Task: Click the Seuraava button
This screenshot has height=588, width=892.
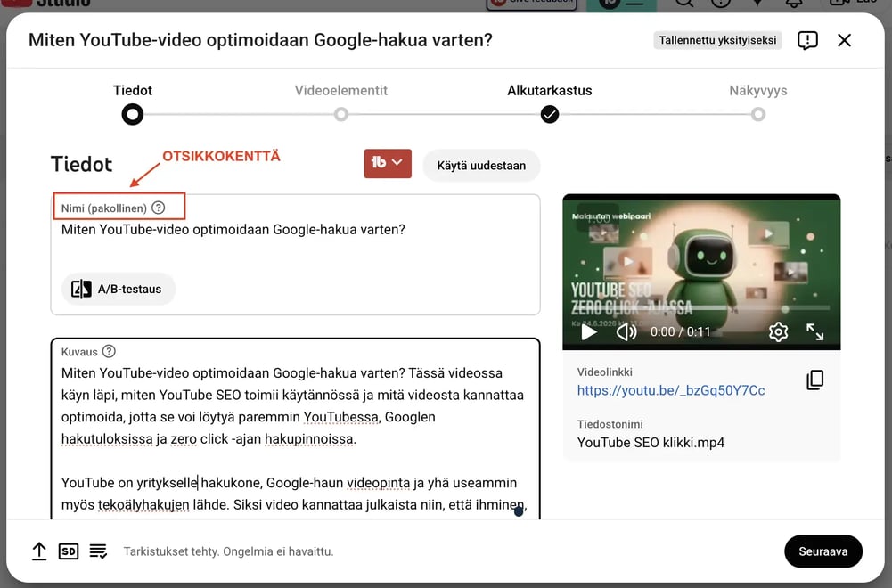Action: tap(823, 551)
